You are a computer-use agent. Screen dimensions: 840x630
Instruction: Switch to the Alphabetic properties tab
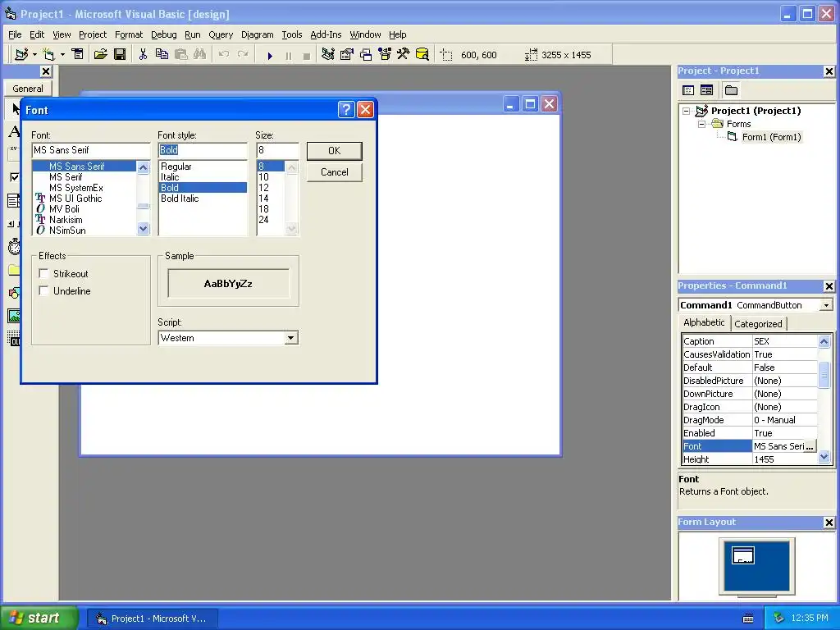point(704,322)
